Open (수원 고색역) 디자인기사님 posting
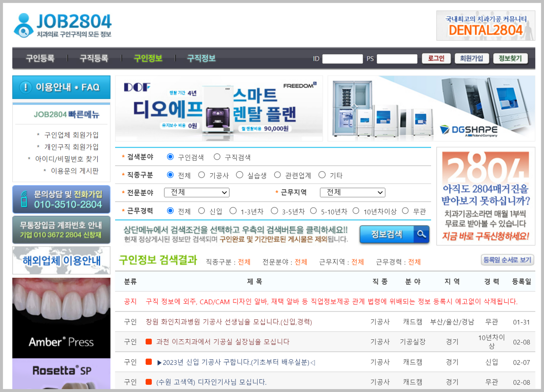 click(x=211, y=382)
